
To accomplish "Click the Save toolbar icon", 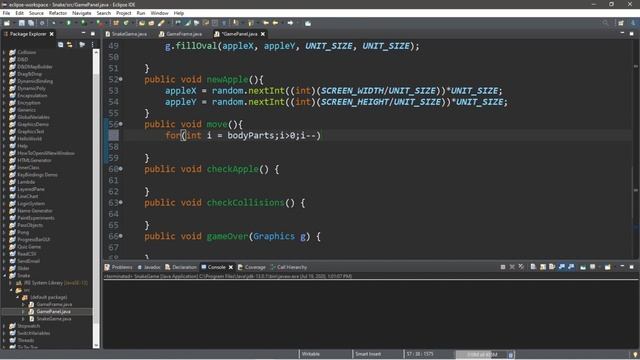I will (x=22, y=23).
